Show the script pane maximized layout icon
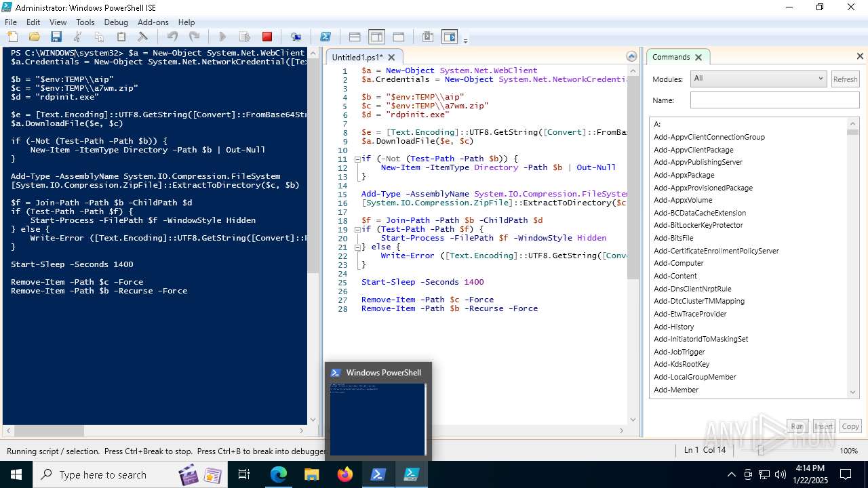 tap(399, 37)
